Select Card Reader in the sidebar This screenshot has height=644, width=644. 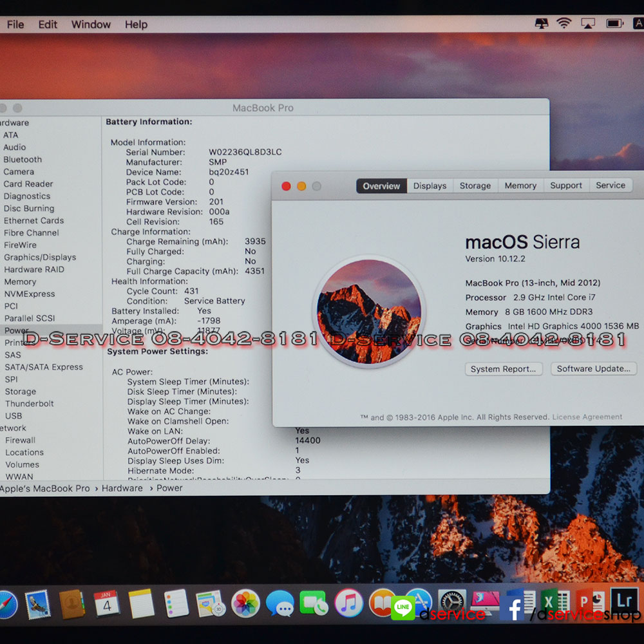click(x=28, y=184)
